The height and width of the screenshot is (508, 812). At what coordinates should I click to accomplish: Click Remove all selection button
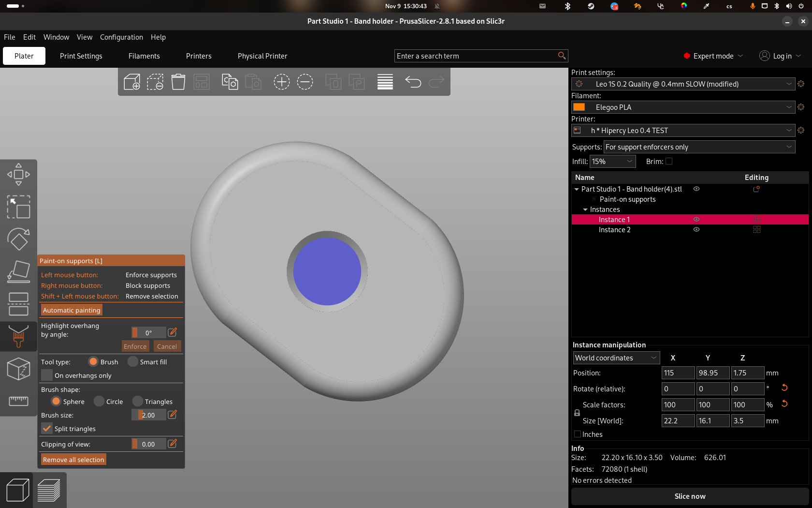[73, 460]
